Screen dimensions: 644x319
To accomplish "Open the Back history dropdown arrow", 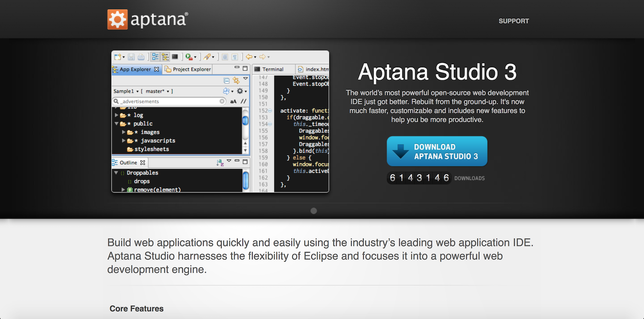I will pyautogui.click(x=255, y=57).
